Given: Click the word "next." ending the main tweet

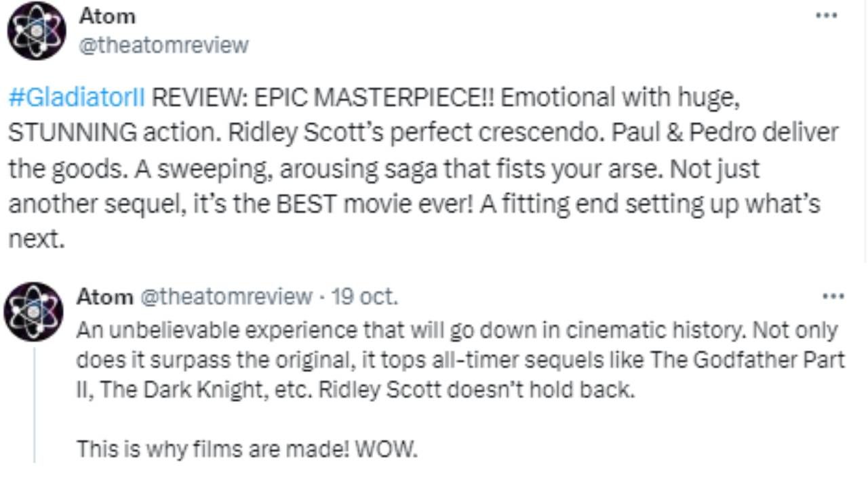Looking at the screenshot, I should (37, 239).
